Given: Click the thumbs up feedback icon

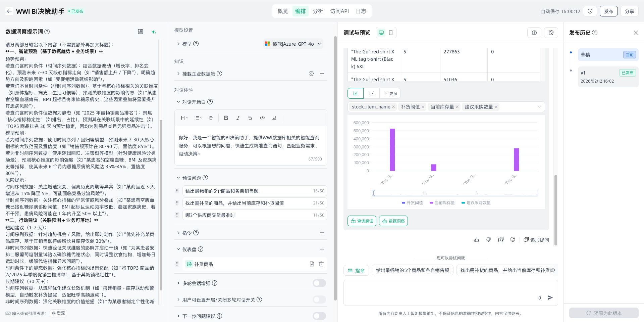Looking at the screenshot, I should click(477, 240).
